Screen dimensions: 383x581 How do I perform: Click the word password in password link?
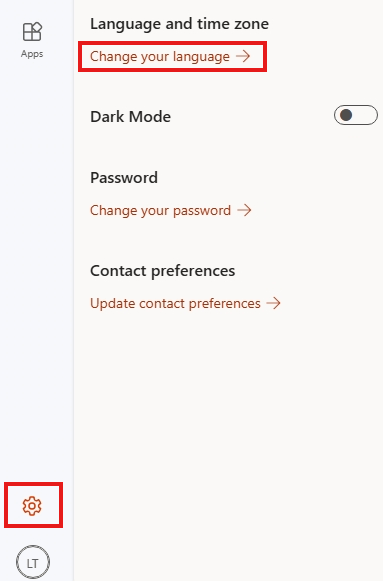coord(202,211)
